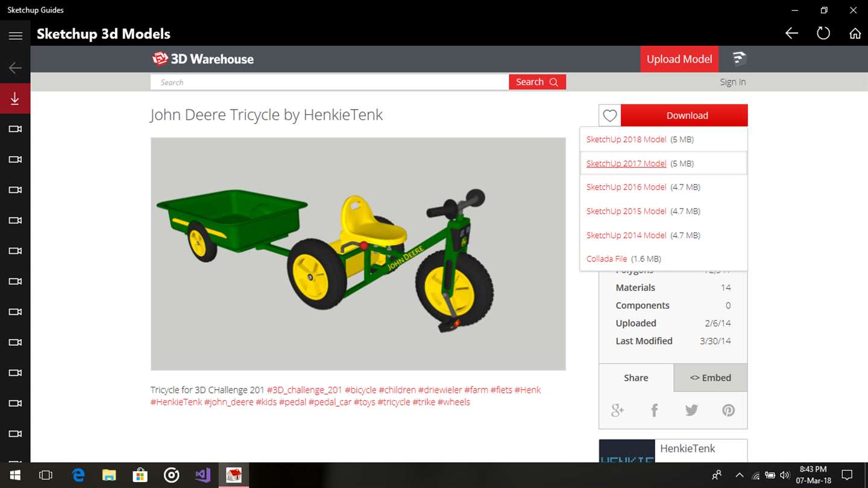This screenshot has height=488, width=868.
Task: Open the #john_deere tag link
Action: [x=228, y=402]
